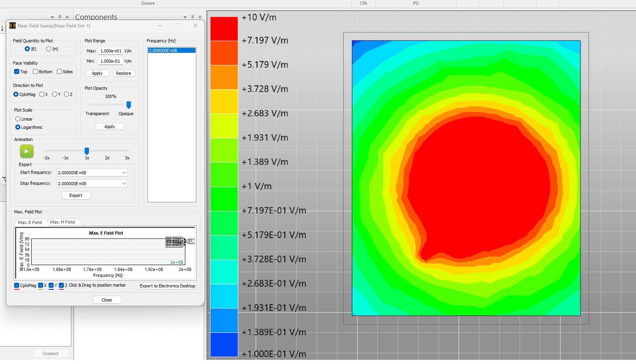Click the plot opacity slider handle
Image resolution: width=636 pixels, height=364 pixels.
[x=128, y=105]
